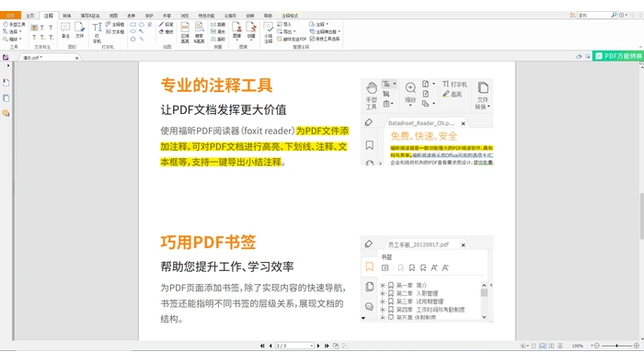The height and width of the screenshot is (363, 644).
Task: Open the page number 2 / 3 dropdown
Action: (312, 346)
